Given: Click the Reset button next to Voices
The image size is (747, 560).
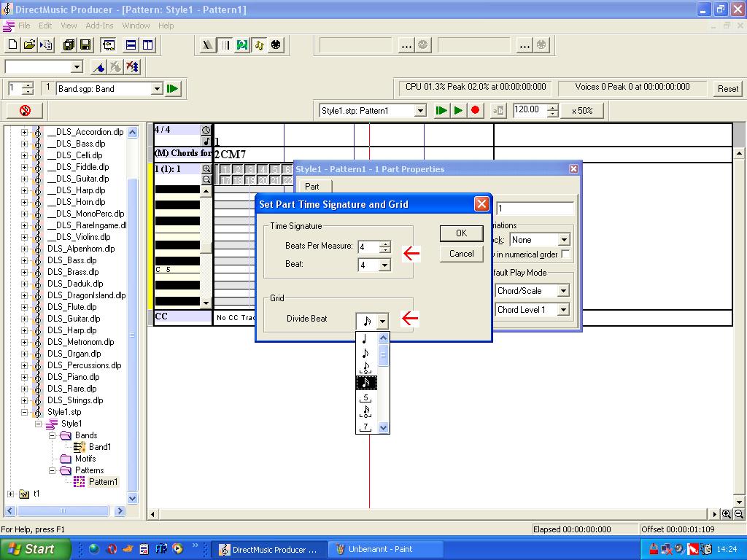Looking at the screenshot, I should pos(727,89).
